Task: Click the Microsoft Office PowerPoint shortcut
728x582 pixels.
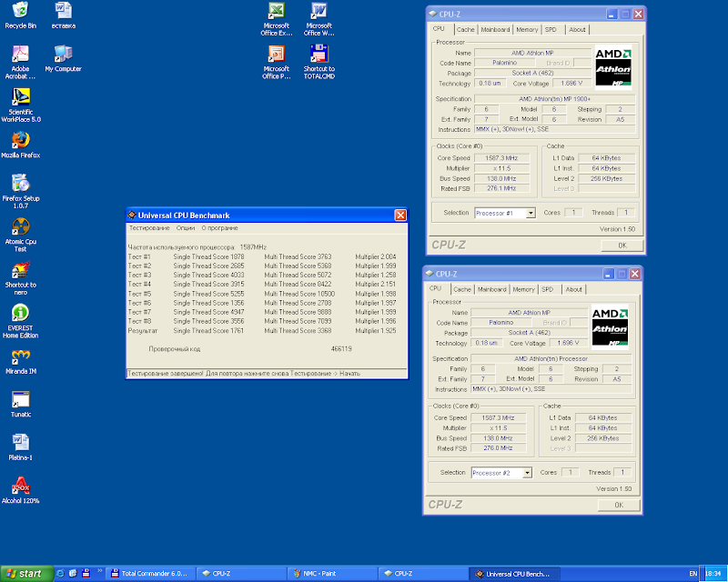Action: click(x=277, y=62)
